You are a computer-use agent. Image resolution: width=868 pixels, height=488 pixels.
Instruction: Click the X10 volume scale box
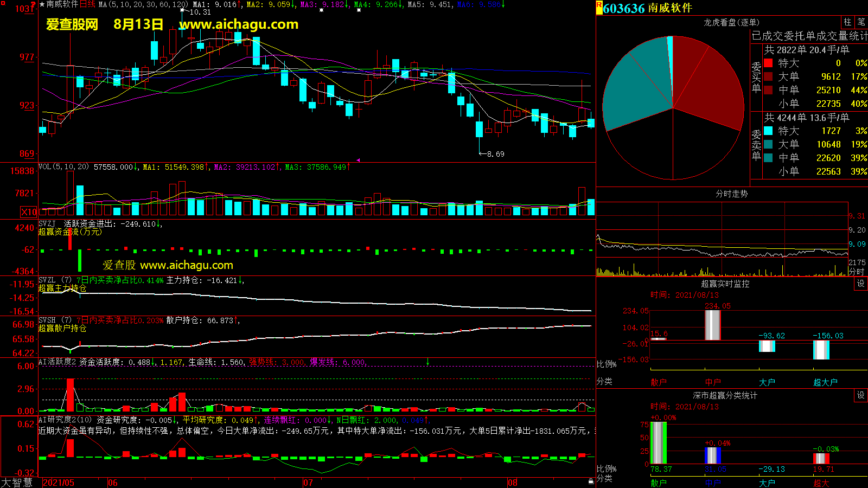(x=29, y=212)
